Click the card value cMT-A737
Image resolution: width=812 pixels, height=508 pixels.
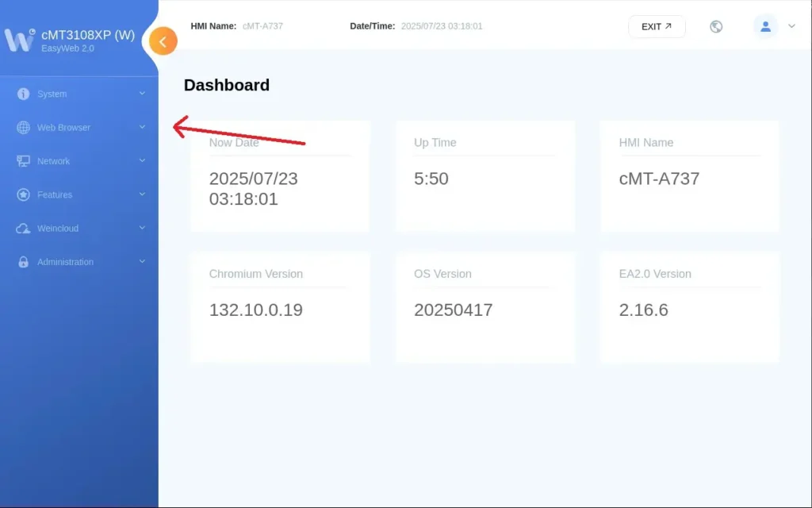coord(659,179)
